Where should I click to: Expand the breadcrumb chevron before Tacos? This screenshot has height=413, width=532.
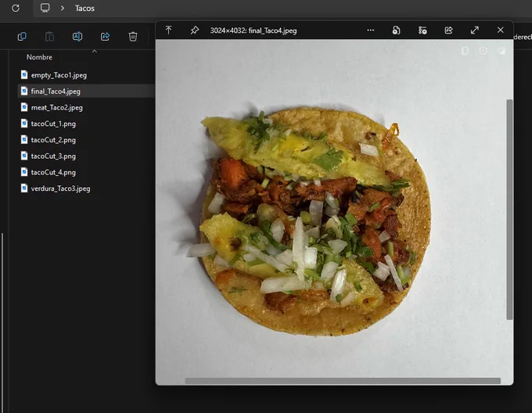click(x=63, y=8)
